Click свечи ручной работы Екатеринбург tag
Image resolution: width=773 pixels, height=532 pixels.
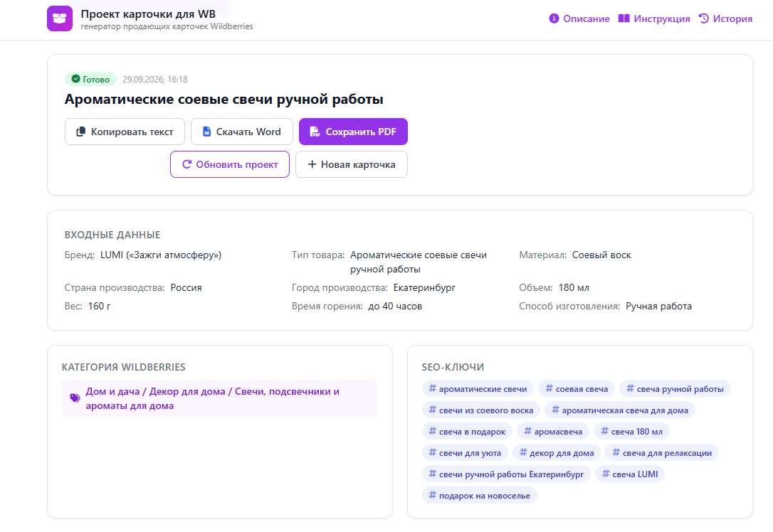tap(506, 474)
